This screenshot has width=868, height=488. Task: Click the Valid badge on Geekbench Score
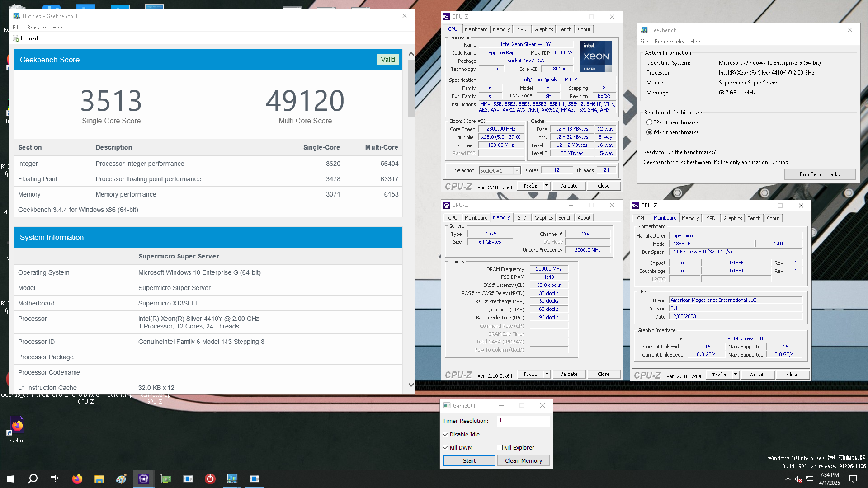coord(388,60)
